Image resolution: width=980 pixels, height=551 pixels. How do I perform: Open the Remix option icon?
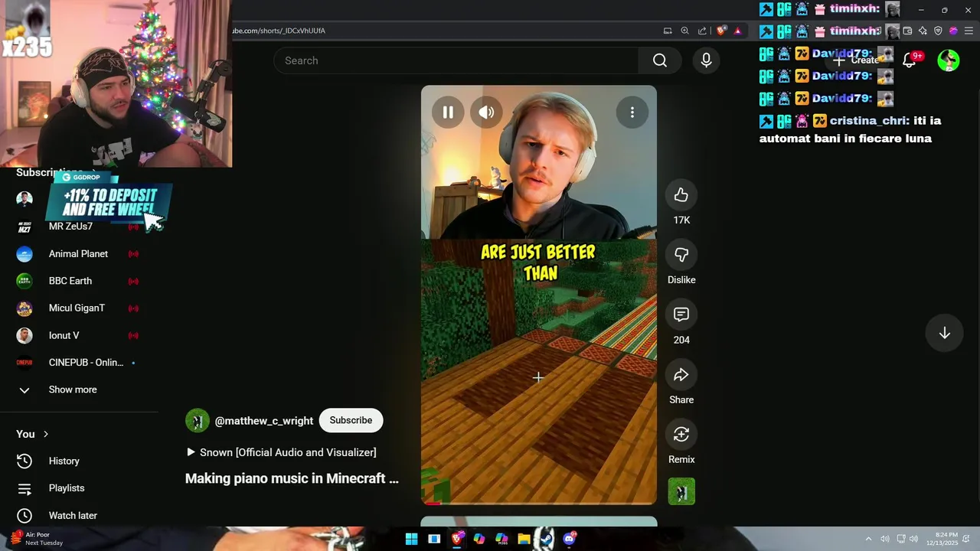pos(681,435)
